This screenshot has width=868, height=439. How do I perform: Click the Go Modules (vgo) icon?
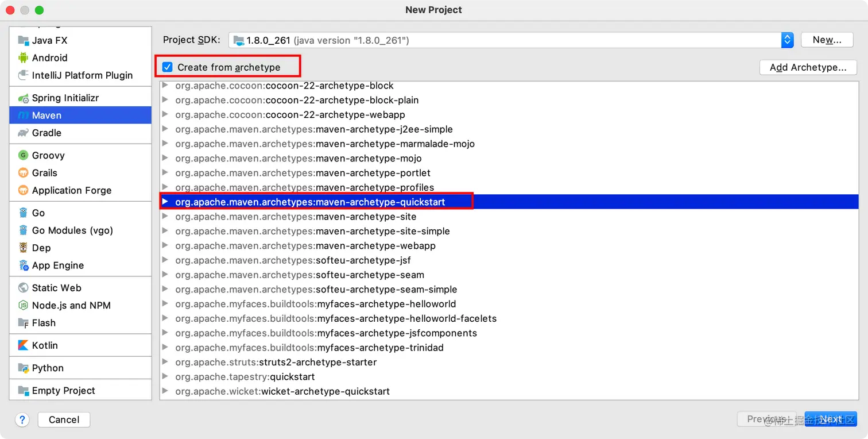click(x=24, y=230)
